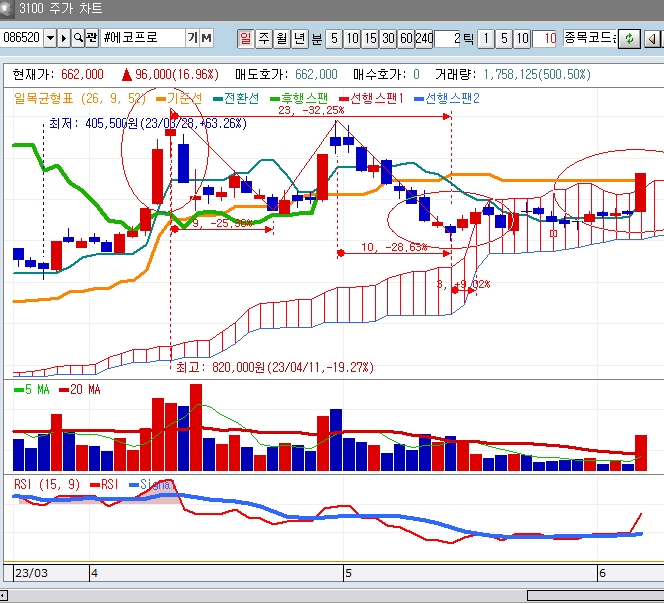Open the stock code 086520 dropdown arrow
Viewport: 664px width, 604px height.
click(48, 38)
